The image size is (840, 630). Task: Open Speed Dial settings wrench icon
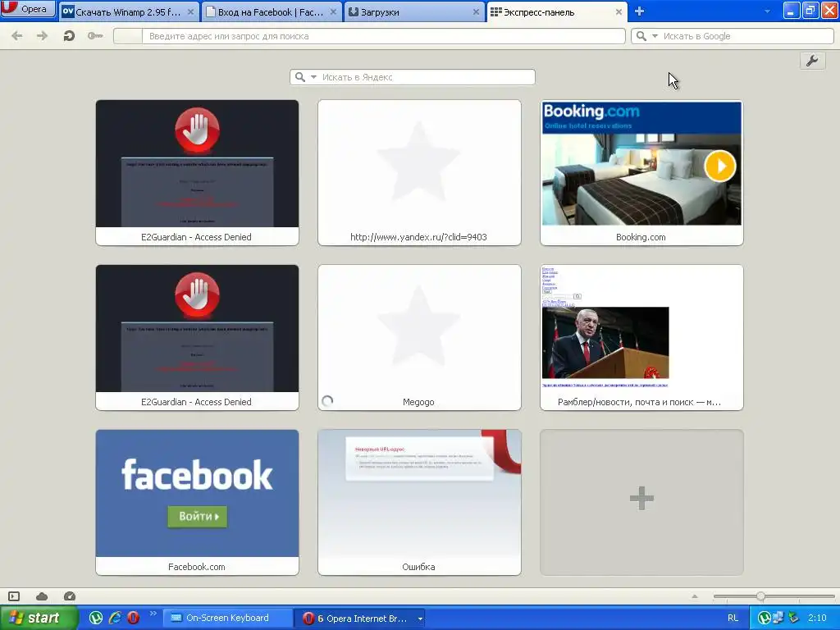tap(812, 61)
